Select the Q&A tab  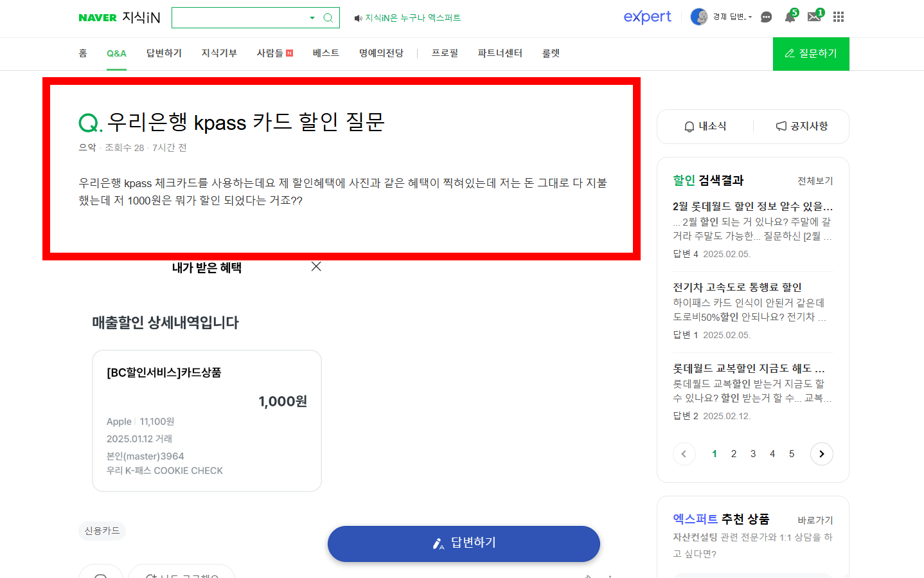click(116, 53)
